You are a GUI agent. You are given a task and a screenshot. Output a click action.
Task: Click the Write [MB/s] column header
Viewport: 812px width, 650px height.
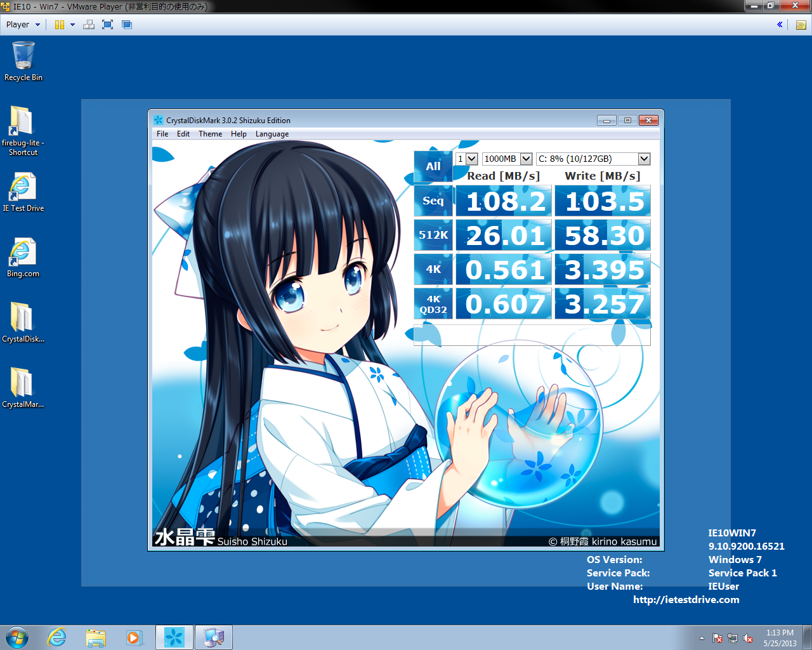[x=603, y=176]
